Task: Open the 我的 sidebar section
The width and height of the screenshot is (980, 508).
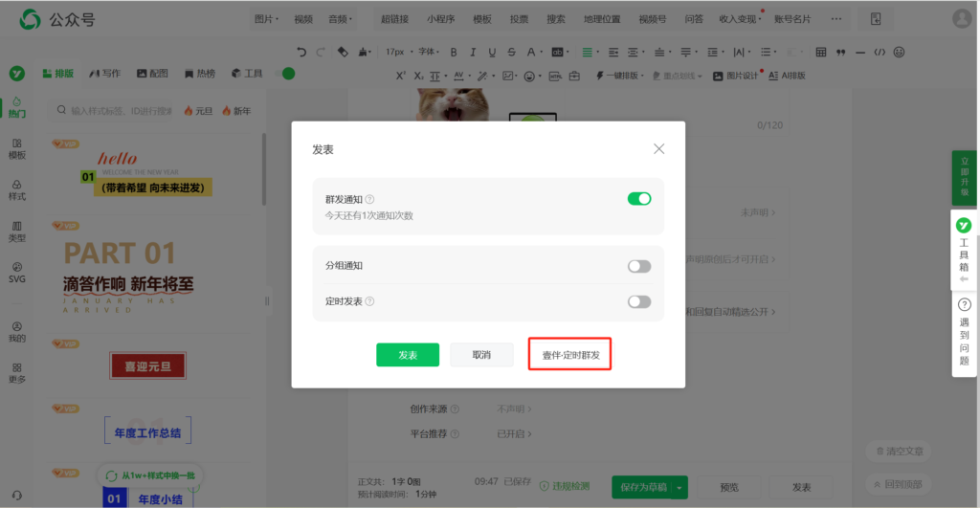Action: coord(17,332)
